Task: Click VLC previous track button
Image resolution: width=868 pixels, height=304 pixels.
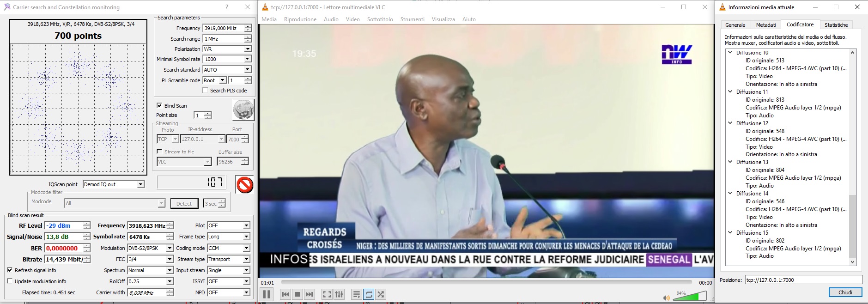Action: pyautogui.click(x=285, y=294)
